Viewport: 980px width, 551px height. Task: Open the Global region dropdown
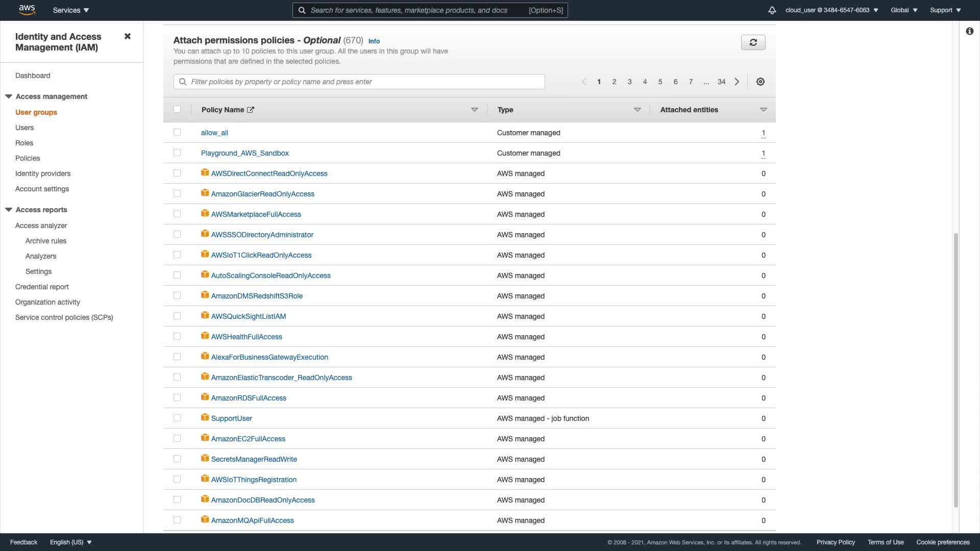903,10
